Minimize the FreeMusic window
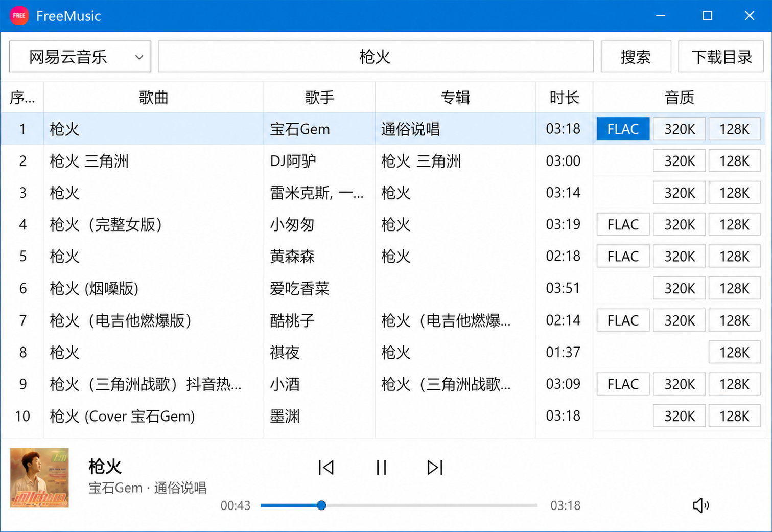The height and width of the screenshot is (532, 772). point(661,16)
